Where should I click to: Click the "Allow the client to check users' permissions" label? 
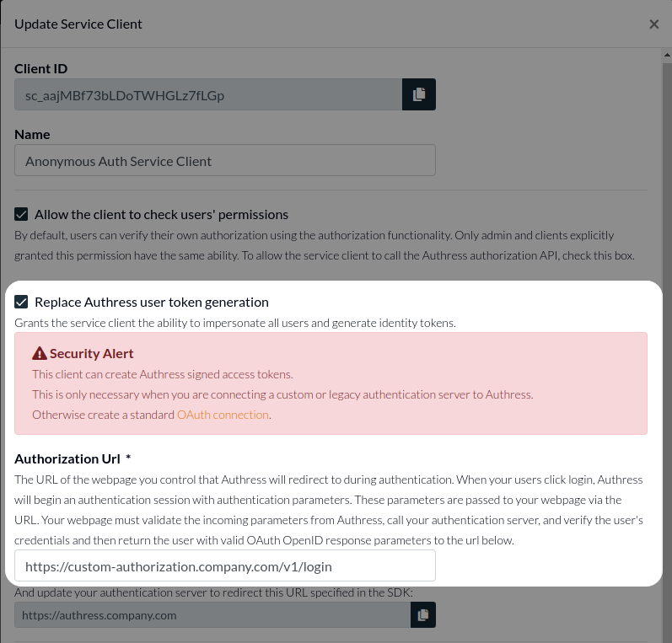[161, 215]
